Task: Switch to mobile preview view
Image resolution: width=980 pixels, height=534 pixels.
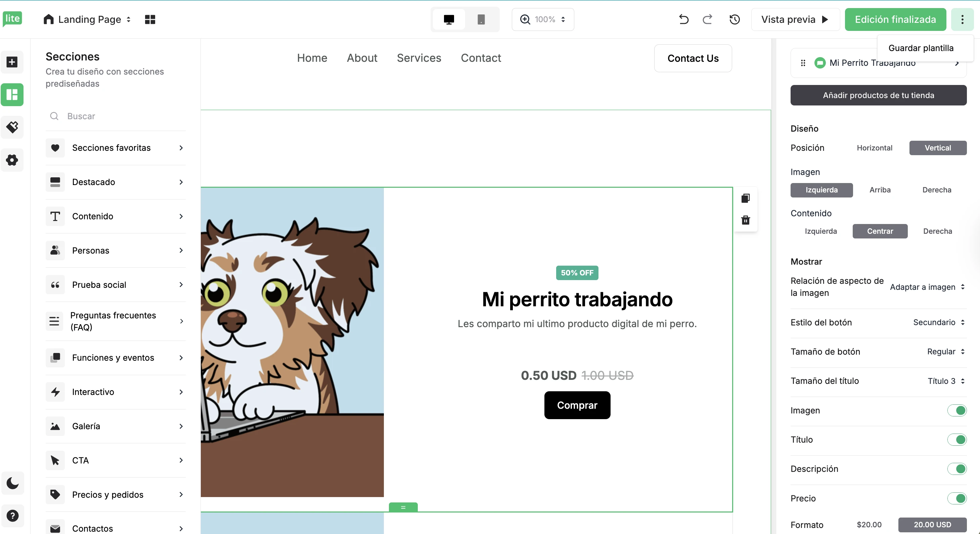Action: pos(481,19)
